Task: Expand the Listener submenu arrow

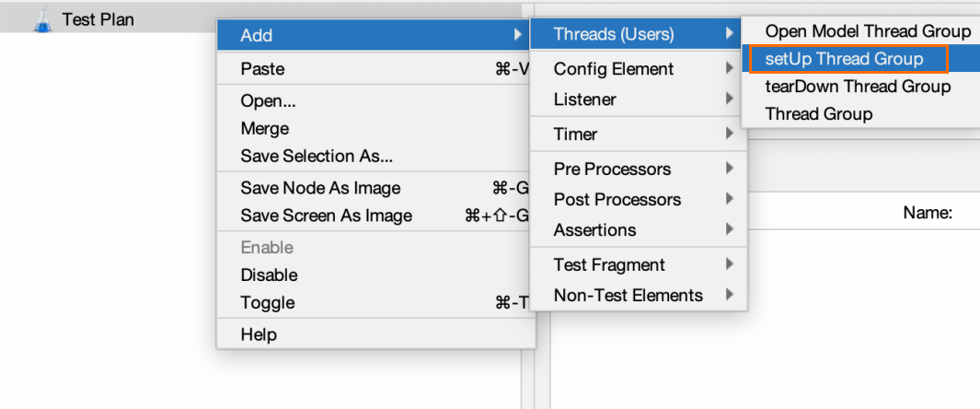Action: coord(729,99)
